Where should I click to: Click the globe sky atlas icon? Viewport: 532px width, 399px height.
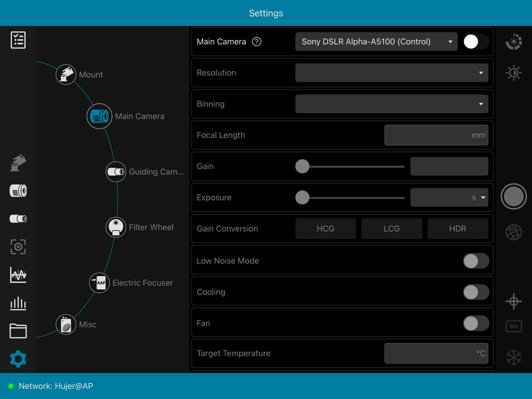pos(514,232)
